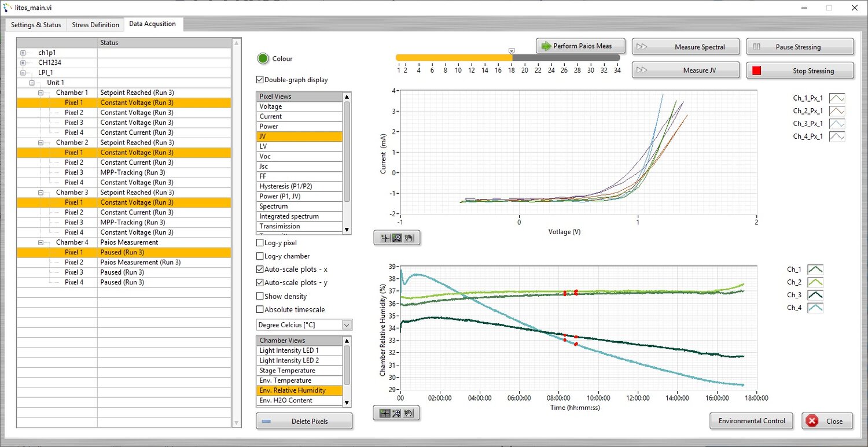This screenshot has height=447, width=868.
Task: Click Ch_2 humidity legend icon
Action: (815, 282)
